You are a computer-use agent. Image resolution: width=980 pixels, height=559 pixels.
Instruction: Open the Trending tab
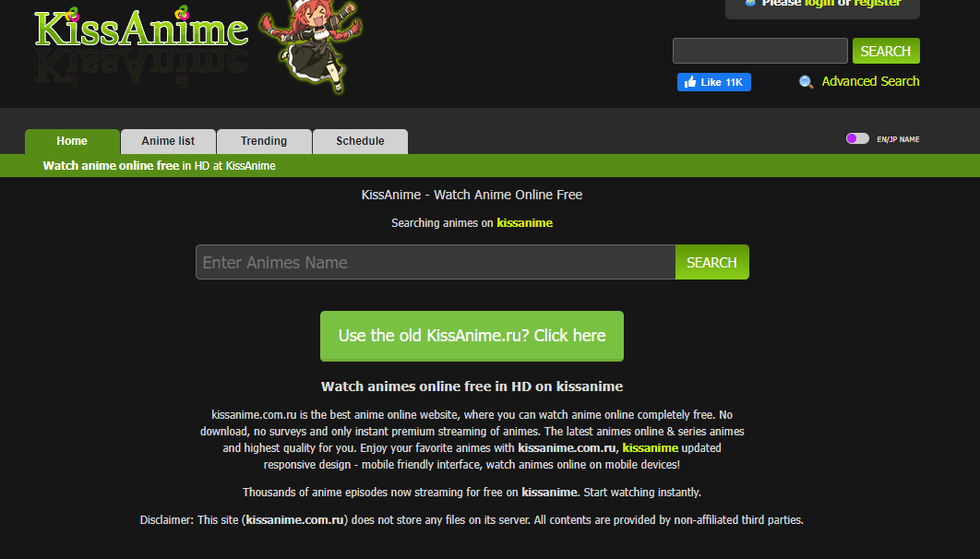[x=264, y=141]
